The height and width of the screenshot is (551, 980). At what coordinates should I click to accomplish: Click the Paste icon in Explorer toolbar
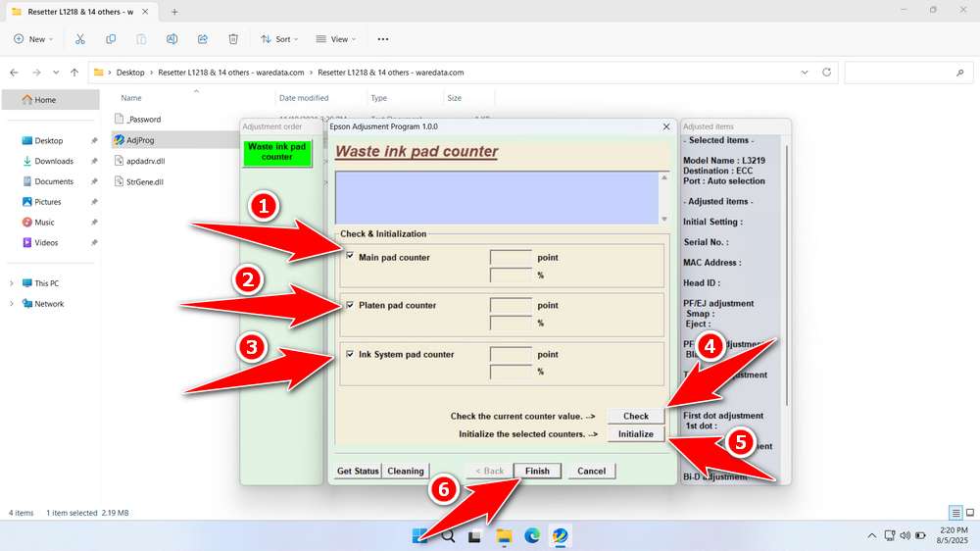[141, 39]
